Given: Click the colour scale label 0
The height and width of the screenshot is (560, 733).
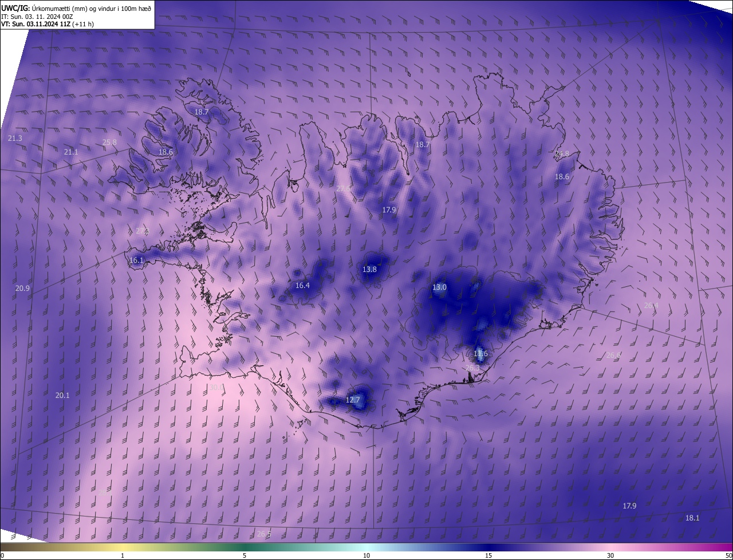Looking at the screenshot, I should pyautogui.click(x=2, y=555).
